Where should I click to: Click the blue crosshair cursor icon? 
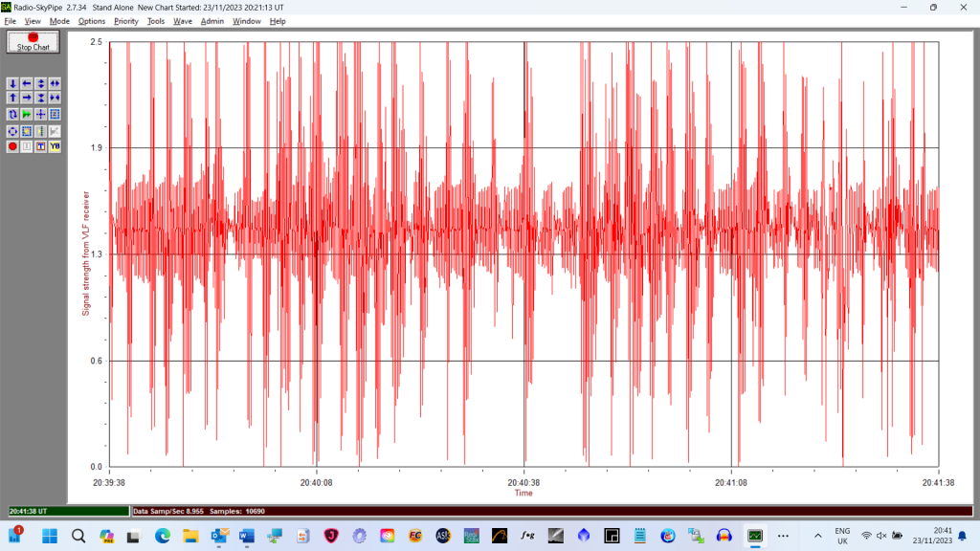[40, 115]
